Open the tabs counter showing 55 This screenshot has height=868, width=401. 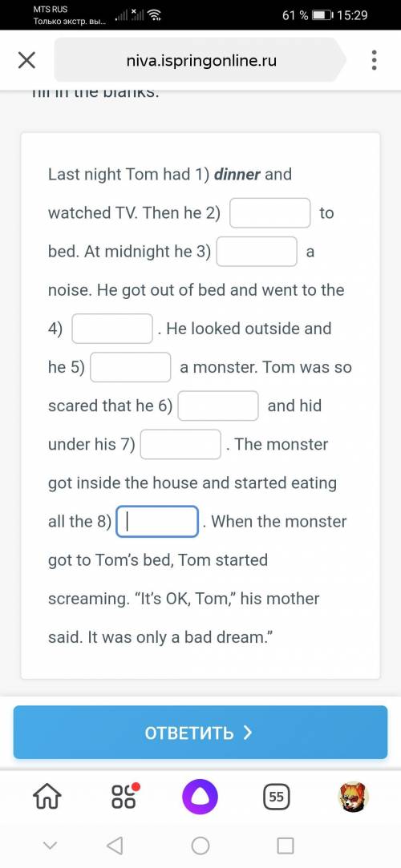pos(277,797)
